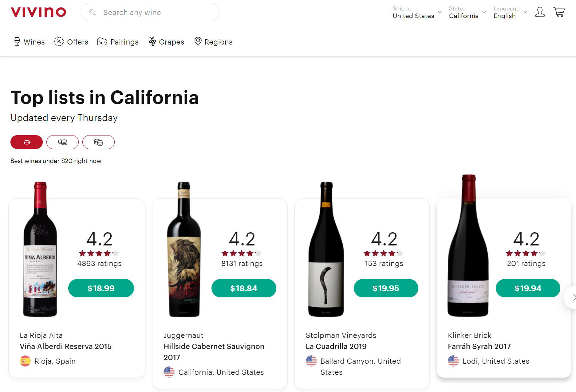Open the Regions map pin icon

click(x=198, y=41)
